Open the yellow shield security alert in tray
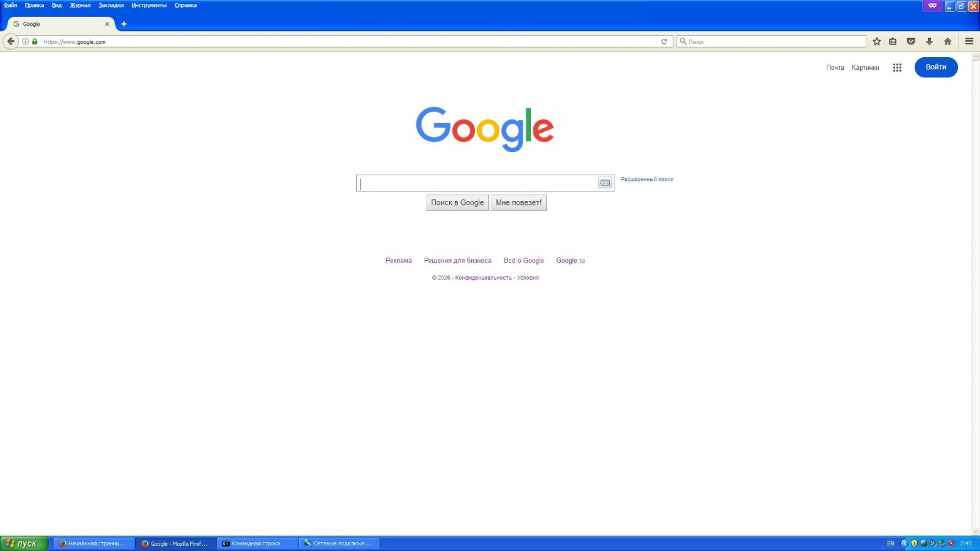Viewport: 980px width, 551px height. click(x=914, y=543)
